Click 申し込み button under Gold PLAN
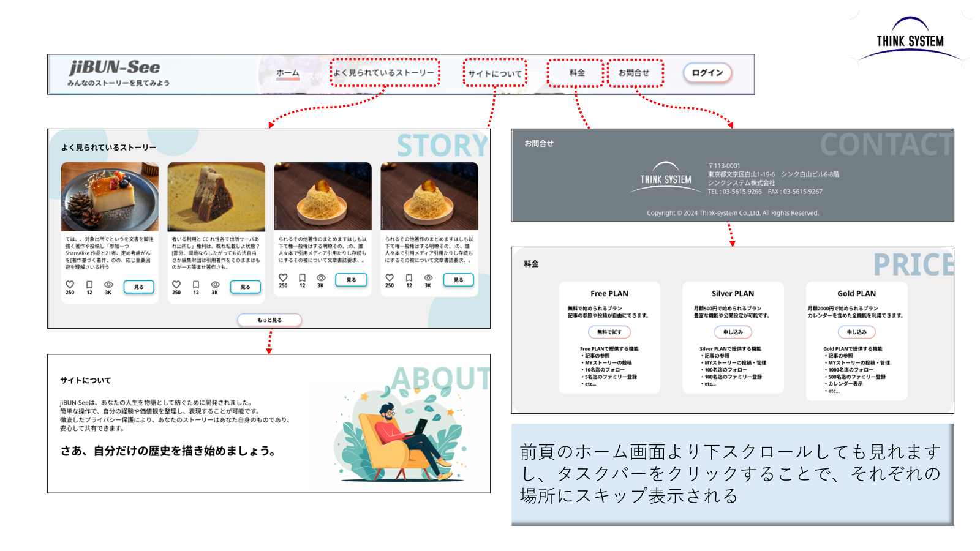The image size is (980, 551). pos(856,332)
